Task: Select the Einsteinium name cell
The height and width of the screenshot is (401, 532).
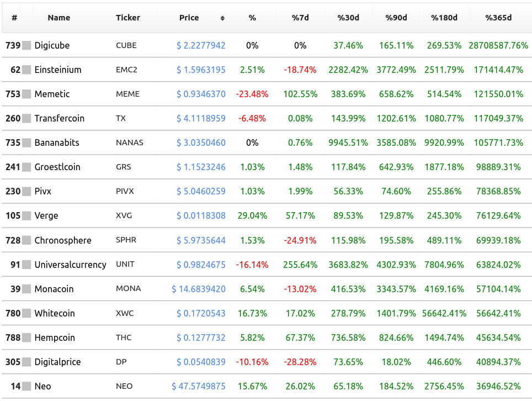Action: (x=58, y=70)
